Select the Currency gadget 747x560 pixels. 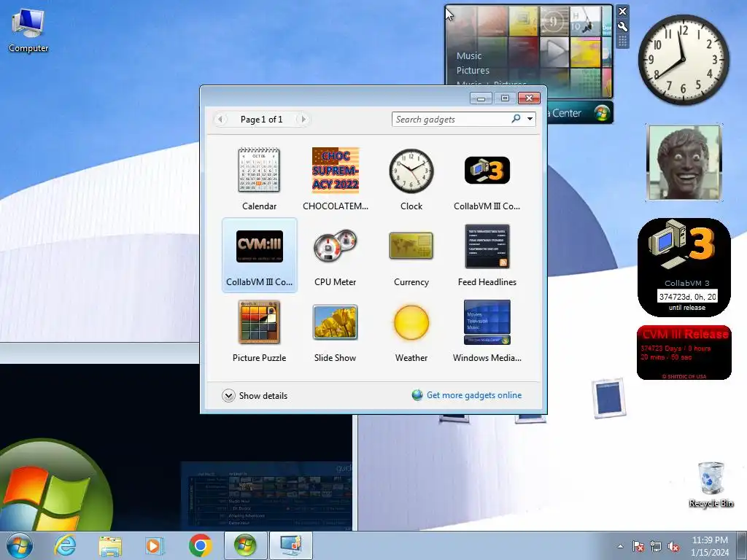pyautogui.click(x=411, y=255)
